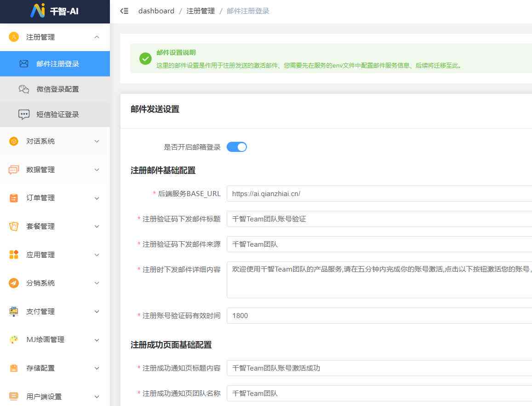Click the 对话系统 orange circle icon

[14, 141]
